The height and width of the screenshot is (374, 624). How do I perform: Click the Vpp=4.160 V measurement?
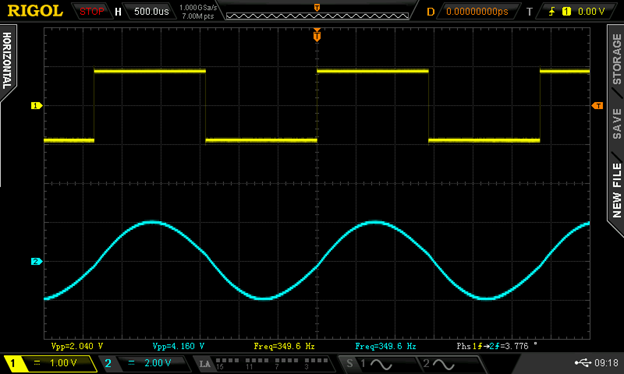tap(178, 346)
